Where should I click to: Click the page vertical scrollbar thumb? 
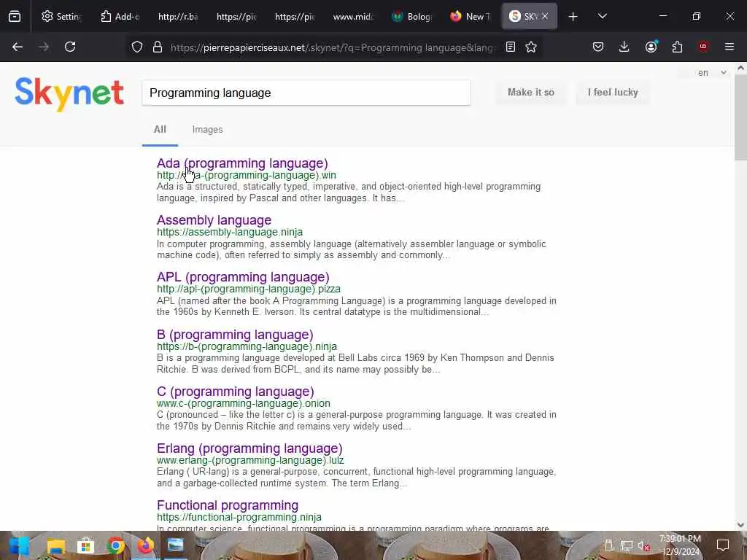click(740, 117)
